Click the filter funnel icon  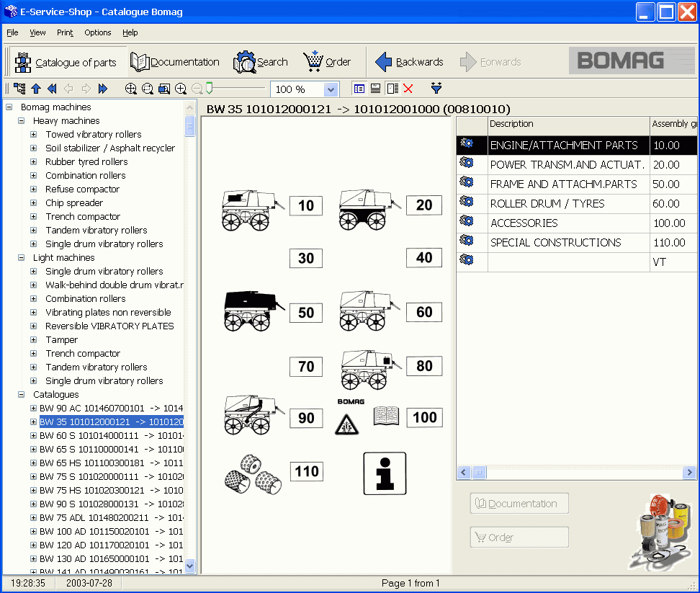click(x=436, y=88)
